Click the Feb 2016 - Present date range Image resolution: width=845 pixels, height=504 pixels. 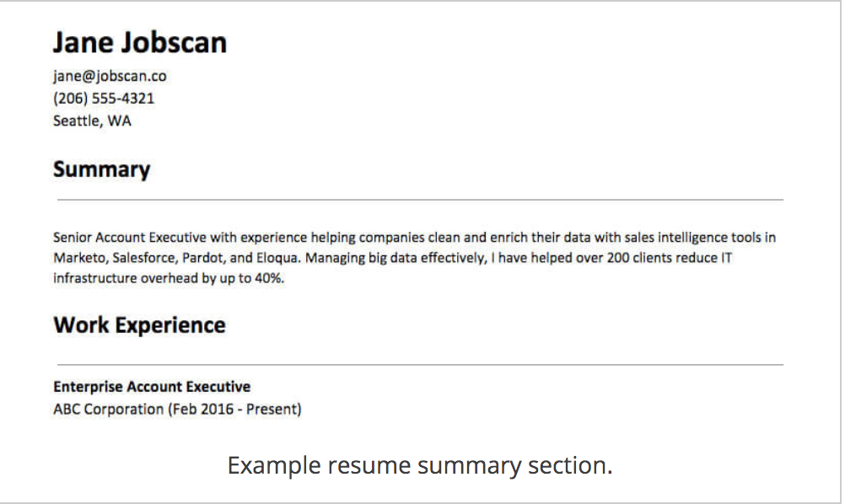234,410
